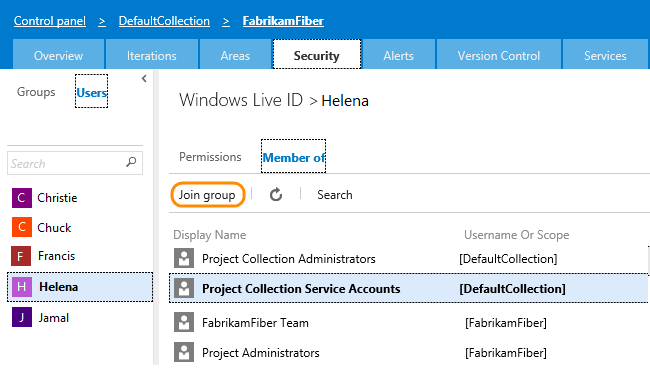Select the Project Collection Service Accounts row
The image size is (650, 368).
[x=408, y=288]
